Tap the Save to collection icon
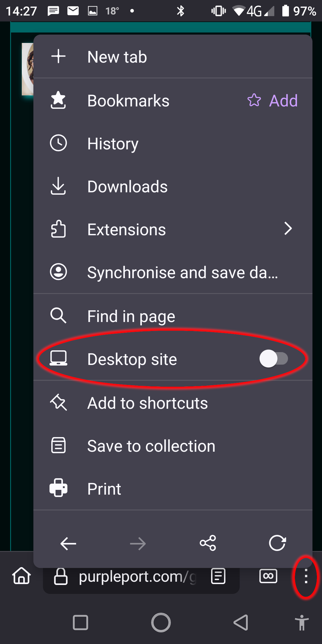The width and height of the screenshot is (322, 644). (x=58, y=445)
